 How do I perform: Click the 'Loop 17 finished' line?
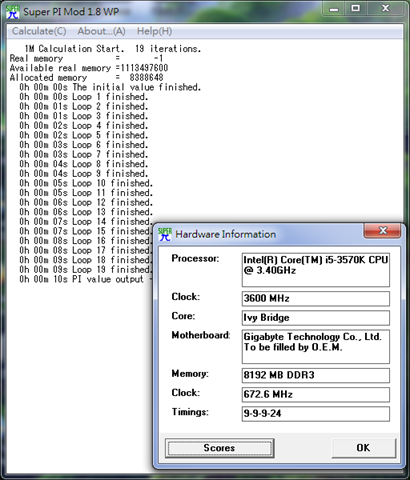coord(85,251)
